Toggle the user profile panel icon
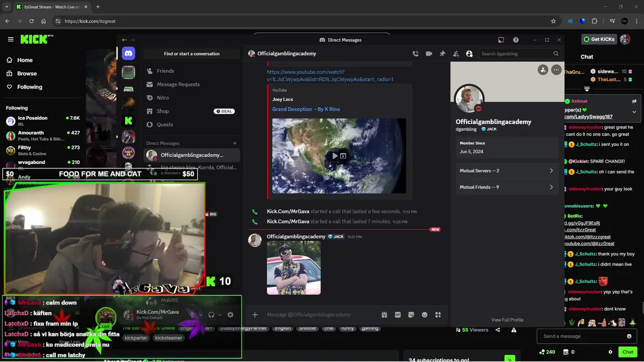 [x=469, y=54]
